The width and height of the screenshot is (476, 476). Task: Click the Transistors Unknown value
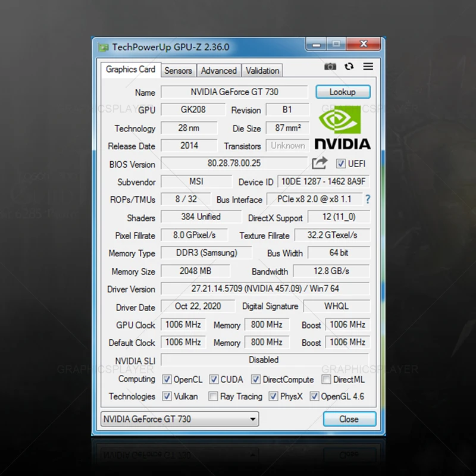coord(287,145)
